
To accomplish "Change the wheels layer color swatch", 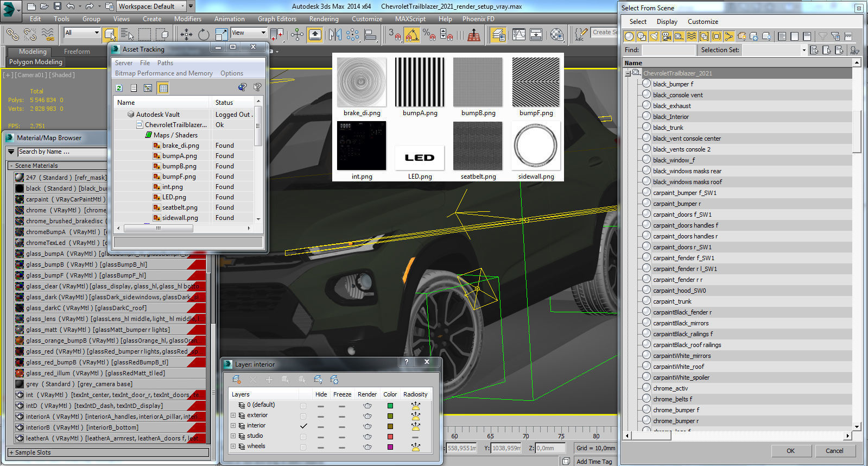I will pos(390,447).
